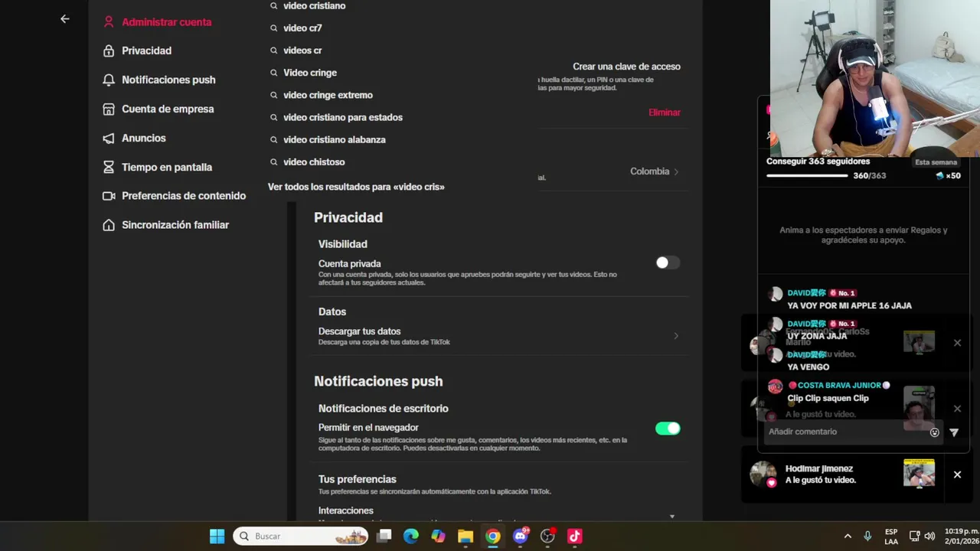Viewport: 980px width, 551px height.
Task: Expand Descargar tus datos chevron
Action: click(x=676, y=336)
